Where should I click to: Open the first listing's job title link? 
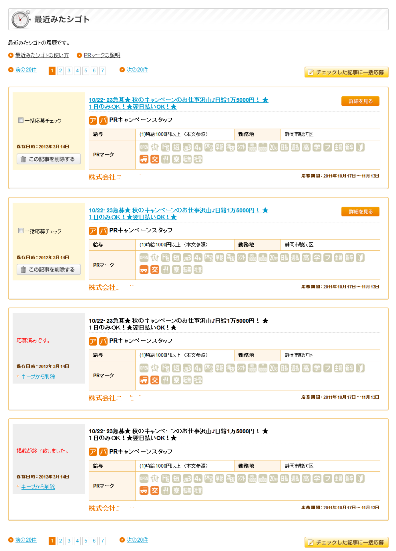point(178,103)
